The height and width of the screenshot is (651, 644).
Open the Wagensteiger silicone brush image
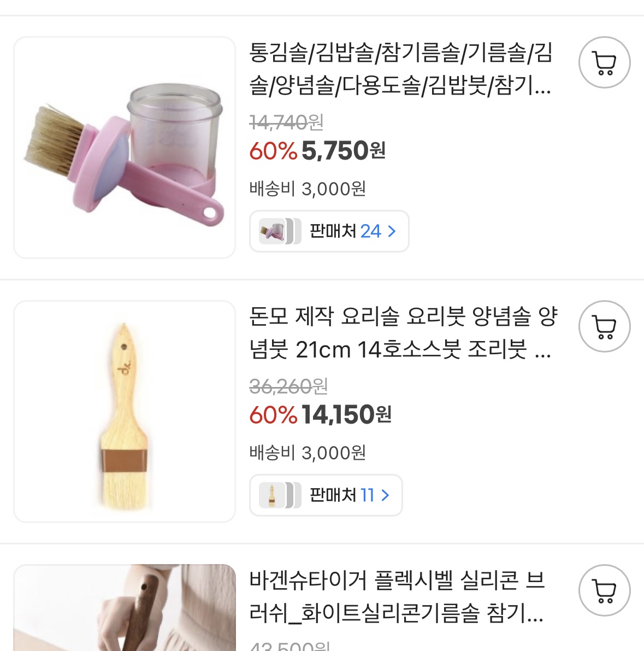(125, 608)
